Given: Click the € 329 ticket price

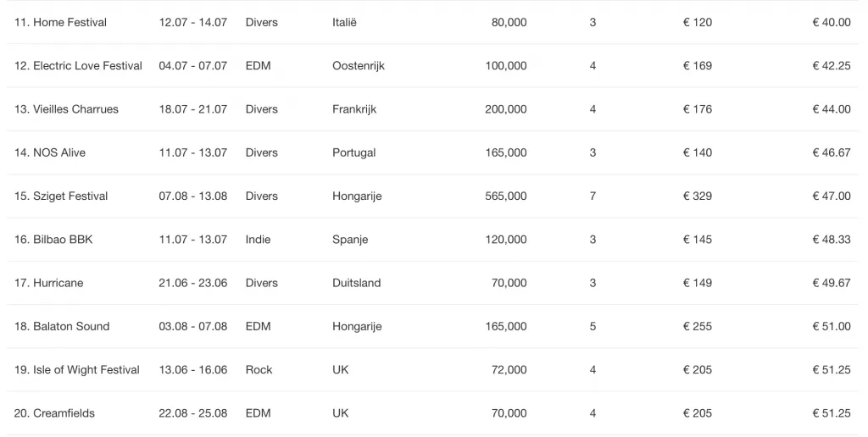Looking at the screenshot, I should pos(698,196).
